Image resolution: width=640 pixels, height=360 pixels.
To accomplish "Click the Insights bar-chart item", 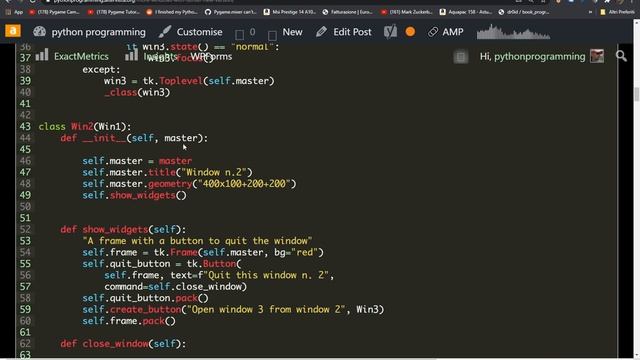I will (150, 56).
